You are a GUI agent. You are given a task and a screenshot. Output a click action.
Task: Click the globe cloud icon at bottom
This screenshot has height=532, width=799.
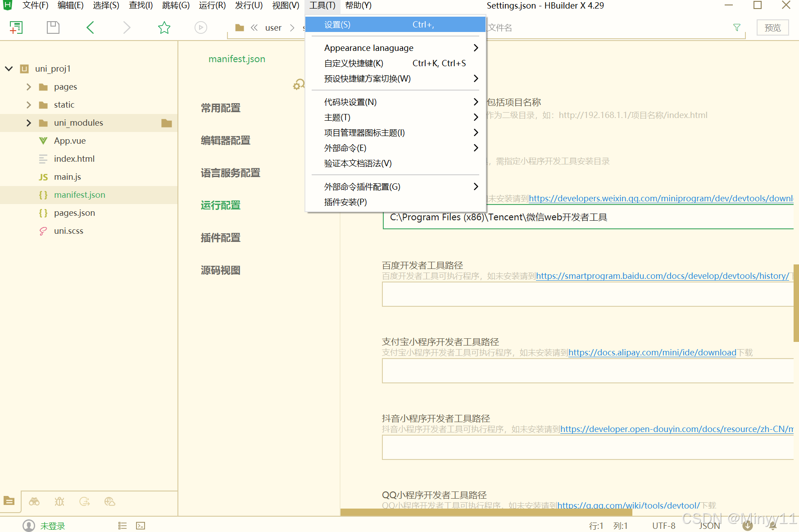(x=110, y=501)
